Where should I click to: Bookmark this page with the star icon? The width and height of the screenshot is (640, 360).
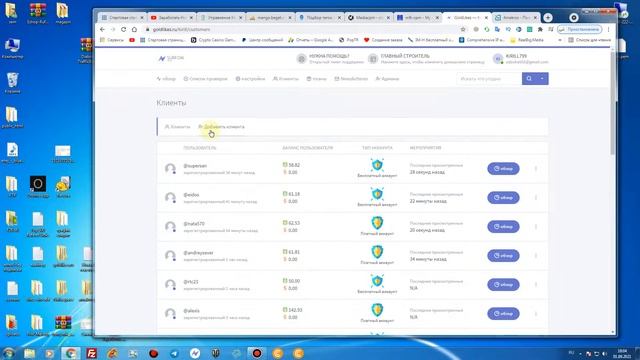click(x=463, y=29)
